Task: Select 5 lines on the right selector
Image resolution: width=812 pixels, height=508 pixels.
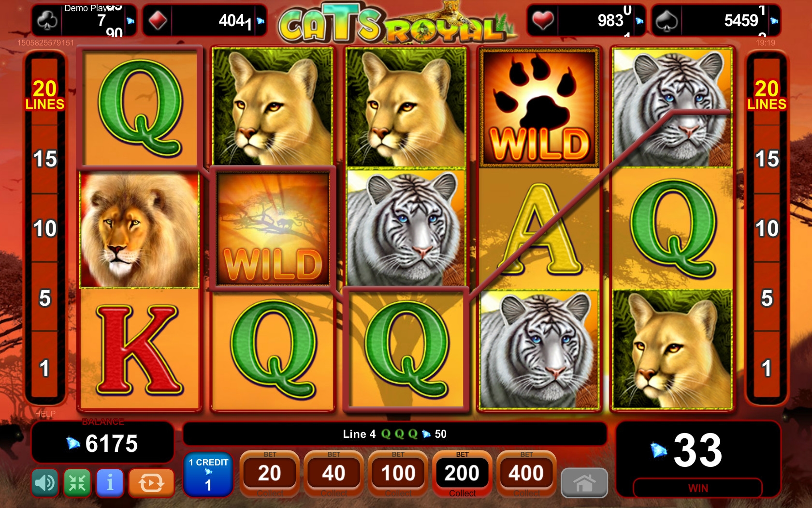Action: (x=767, y=298)
